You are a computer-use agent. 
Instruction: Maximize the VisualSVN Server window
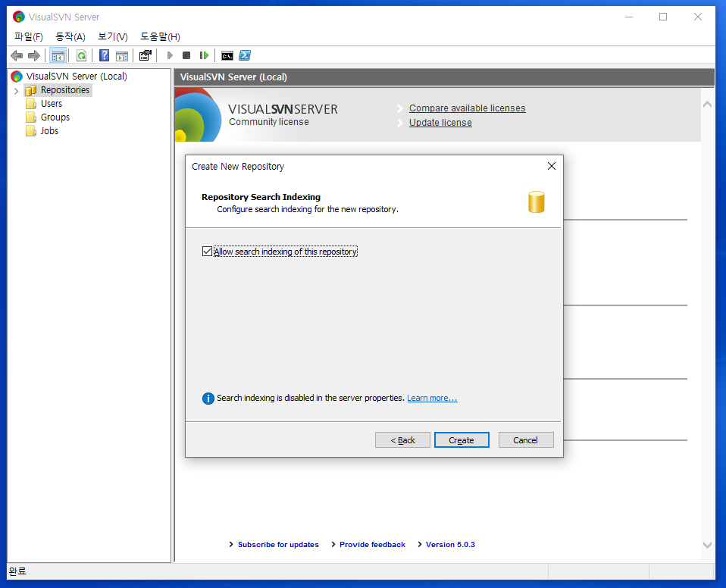(663, 17)
